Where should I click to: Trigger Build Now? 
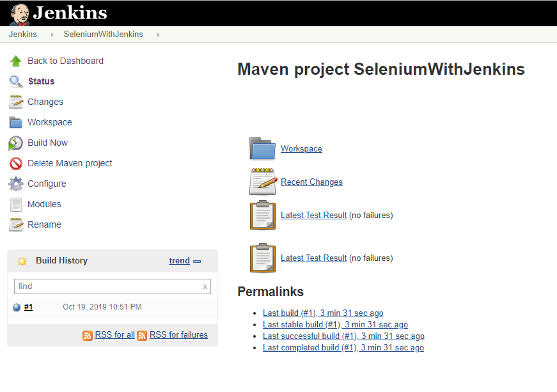coord(47,143)
